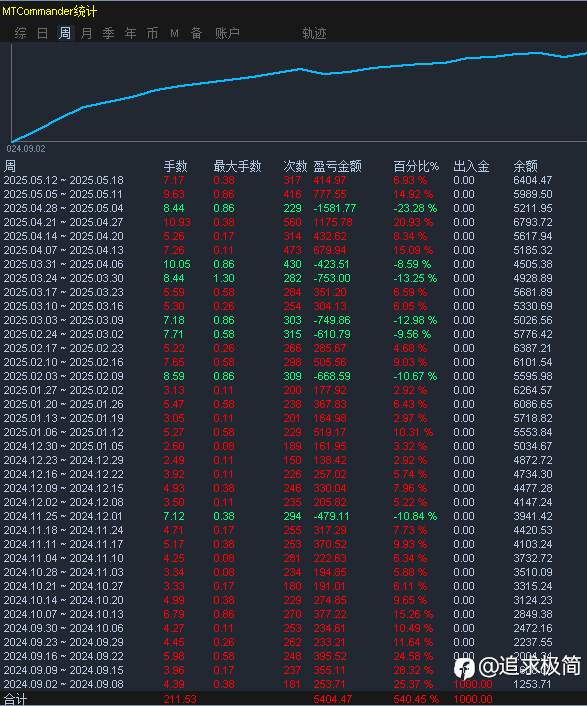The height and width of the screenshot is (706, 587).
Task: Click the 周 column header
Action: (x=10, y=166)
